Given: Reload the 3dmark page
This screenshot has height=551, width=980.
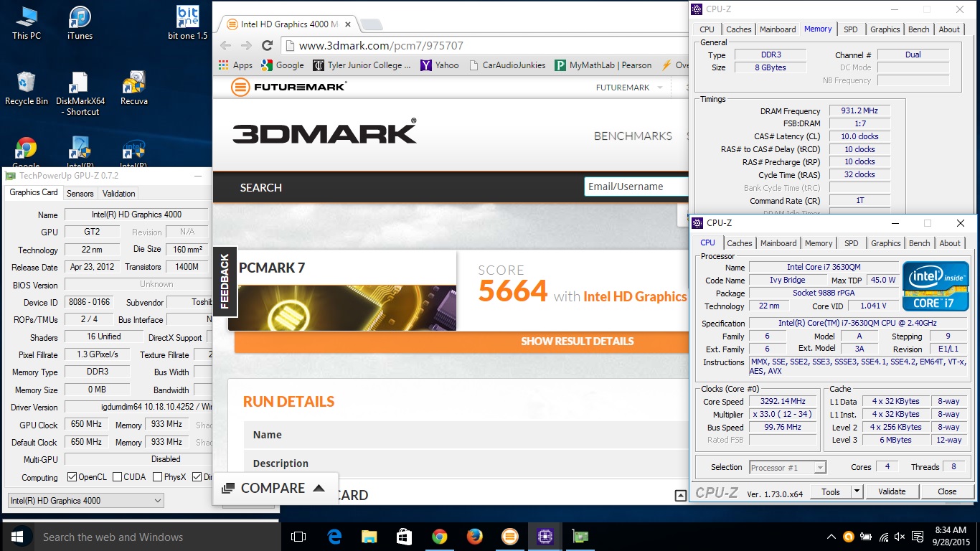Looking at the screenshot, I should (x=268, y=45).
